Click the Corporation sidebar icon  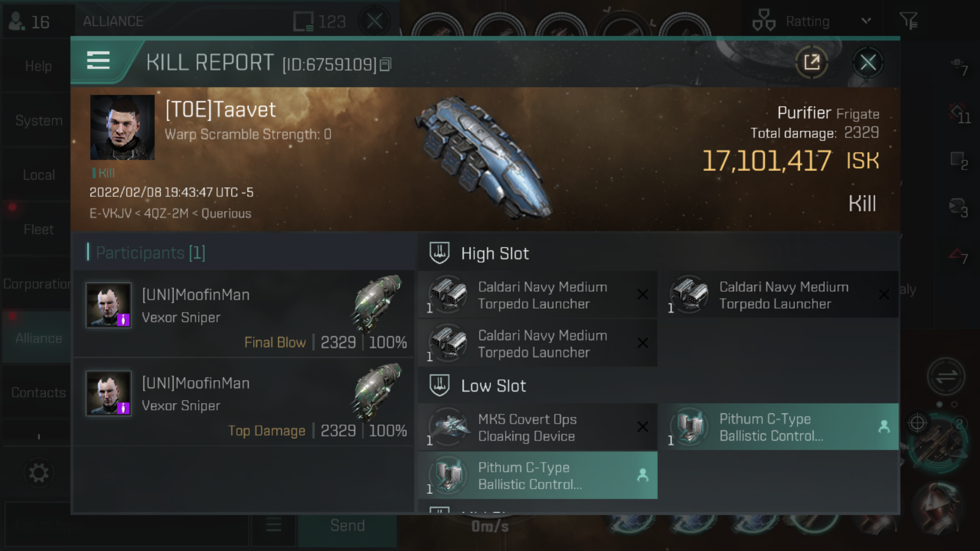tap(37, 284)
